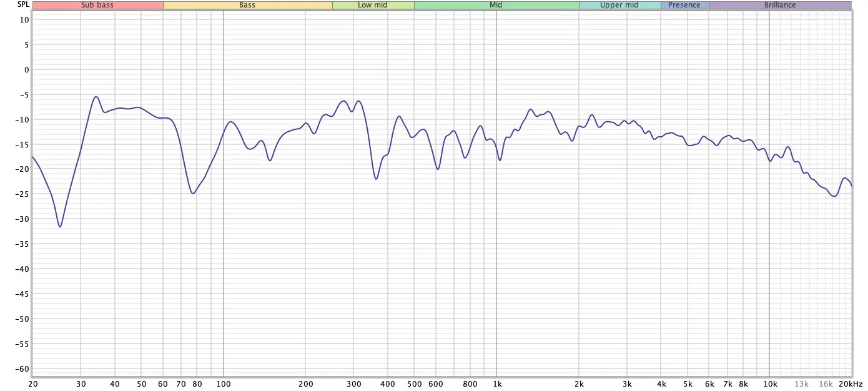Click the -60 SPL axis label

[22, 369]
